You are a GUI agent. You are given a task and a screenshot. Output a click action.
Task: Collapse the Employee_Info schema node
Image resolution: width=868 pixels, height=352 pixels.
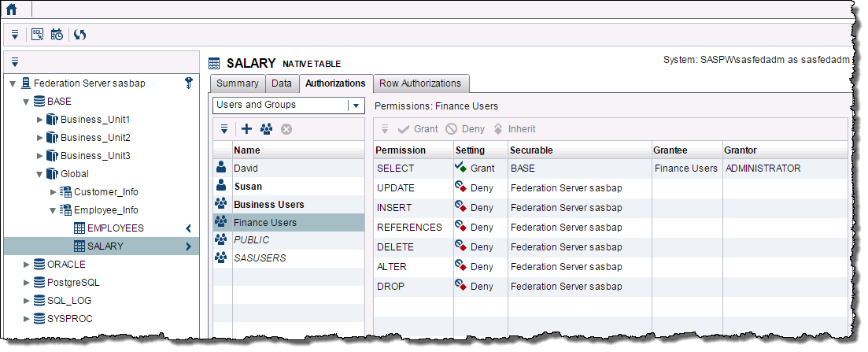point(54,210)
